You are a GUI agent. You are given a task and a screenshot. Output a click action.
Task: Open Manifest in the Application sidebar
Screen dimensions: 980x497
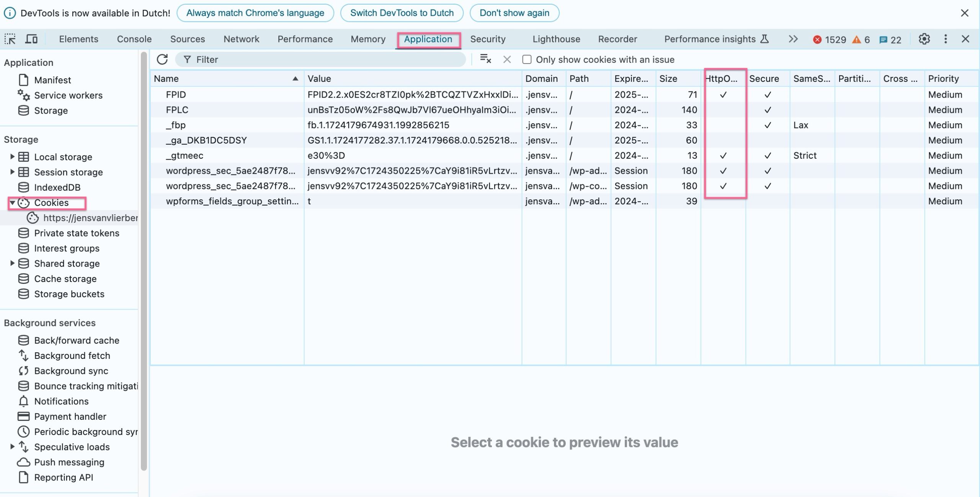coord(52,80)
